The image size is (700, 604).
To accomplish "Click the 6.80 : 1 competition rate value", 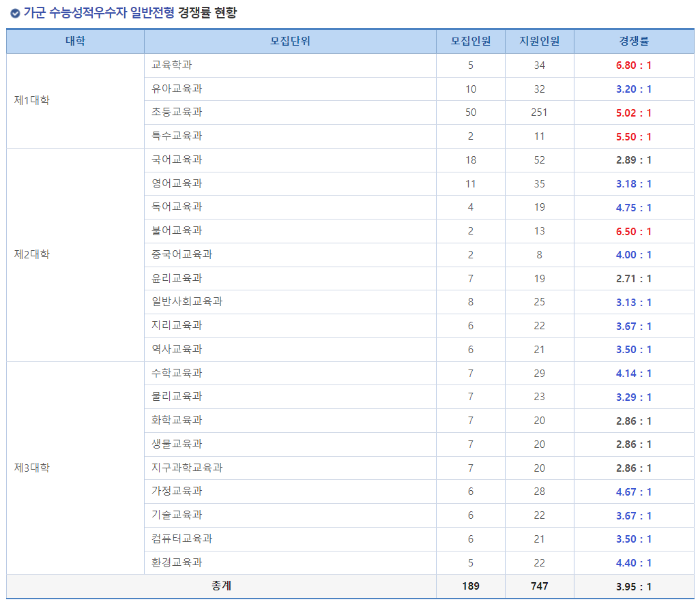I will pyautogui.click(x=633, y=65).
